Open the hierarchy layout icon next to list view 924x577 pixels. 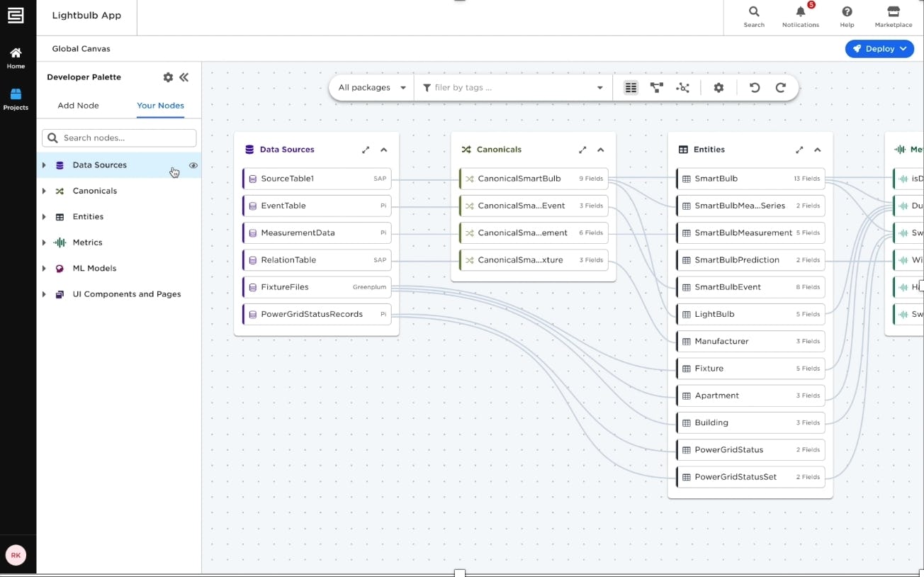pos(656,87)
